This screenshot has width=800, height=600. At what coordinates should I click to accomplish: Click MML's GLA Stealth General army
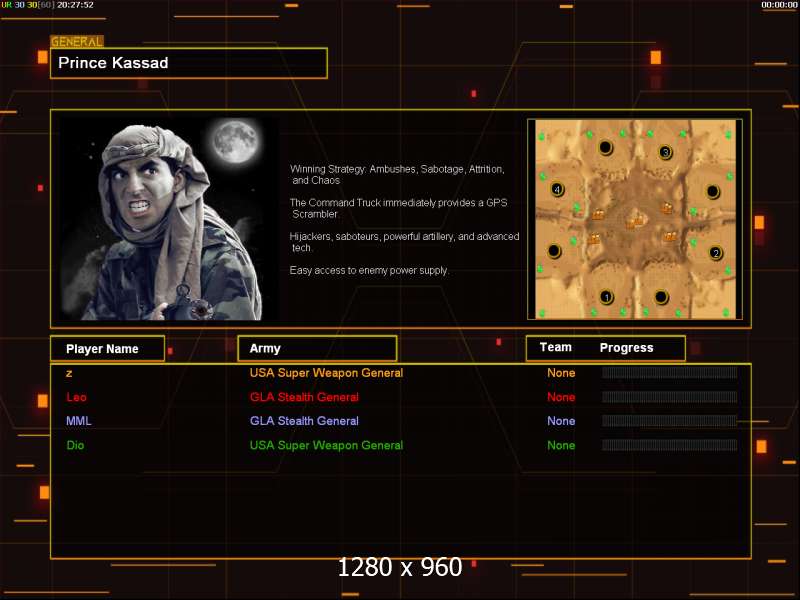coord(304,421)
